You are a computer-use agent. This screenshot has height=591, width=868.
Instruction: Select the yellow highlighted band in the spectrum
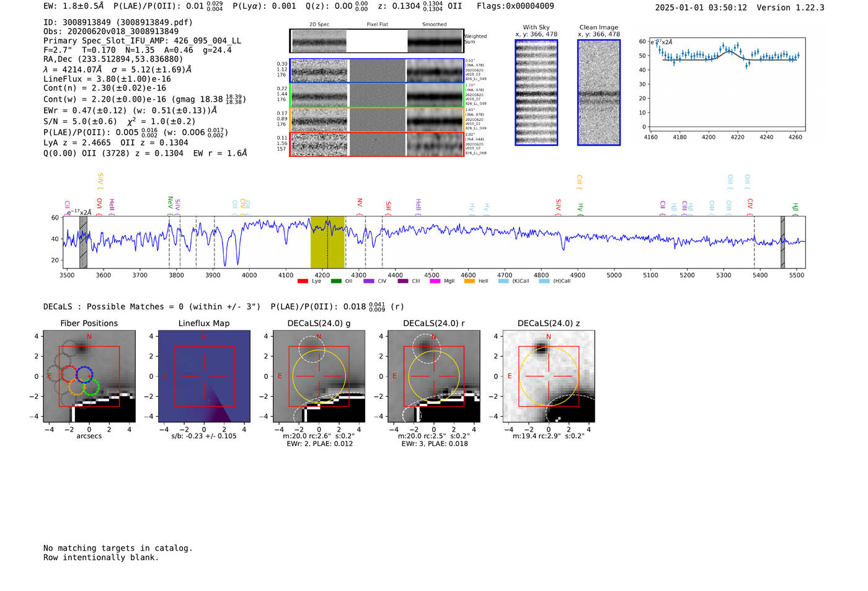327,242
